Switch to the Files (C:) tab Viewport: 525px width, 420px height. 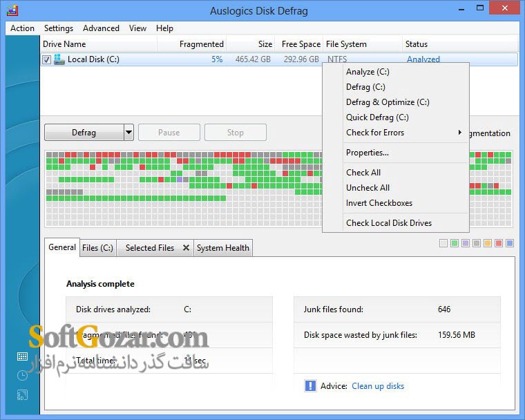coord(98,248)
